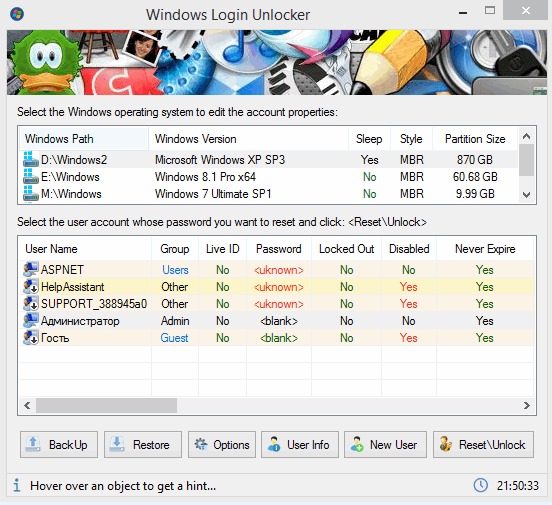
Task: Select the SUPPORT_388945a0 user name
Action: (94, 304)
